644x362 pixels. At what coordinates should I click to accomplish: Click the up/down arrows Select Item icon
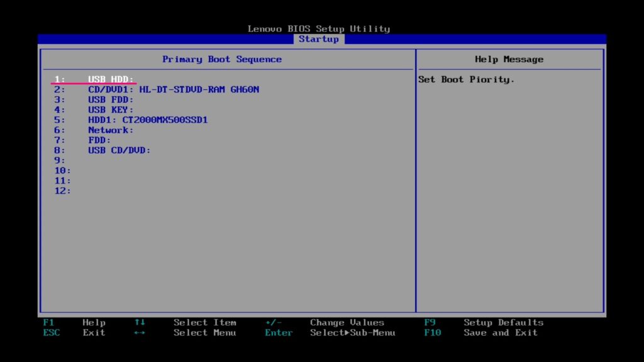click(x=140, y=322)
